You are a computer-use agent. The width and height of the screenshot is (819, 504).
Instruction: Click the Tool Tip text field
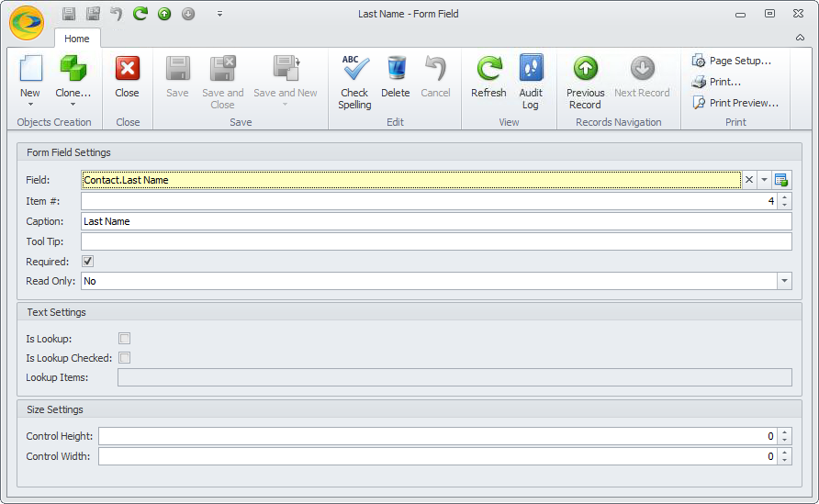436,241
